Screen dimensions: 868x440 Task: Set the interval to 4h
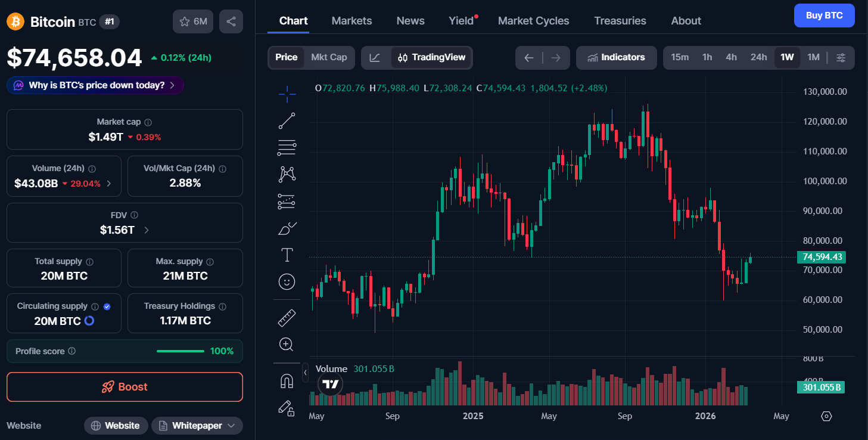pos(731,57)
